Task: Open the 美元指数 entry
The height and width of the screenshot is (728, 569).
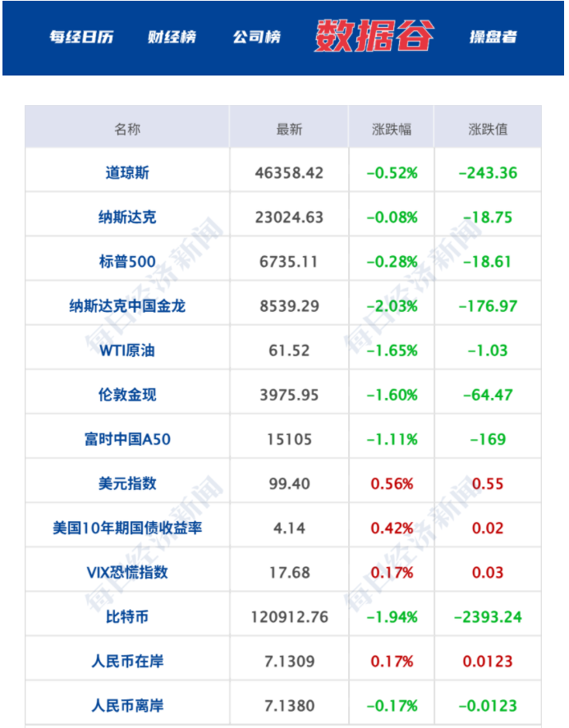Action: pyautogui.click(x=127, y=483)
